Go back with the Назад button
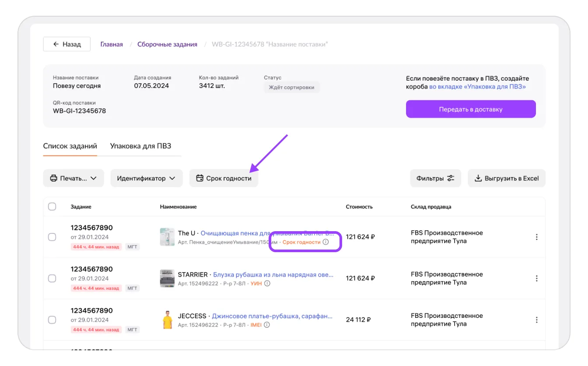 tap(67, 44)
